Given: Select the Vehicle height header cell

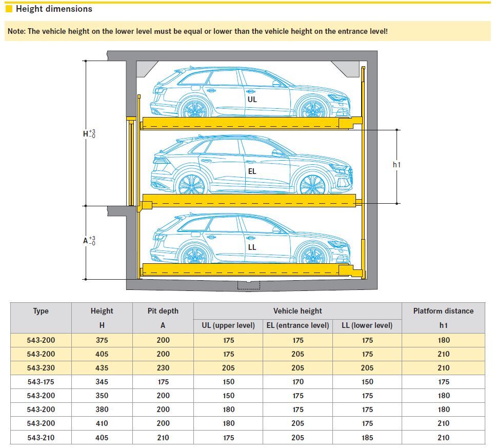Looking at the screenshot, I should tap(298, 311).
